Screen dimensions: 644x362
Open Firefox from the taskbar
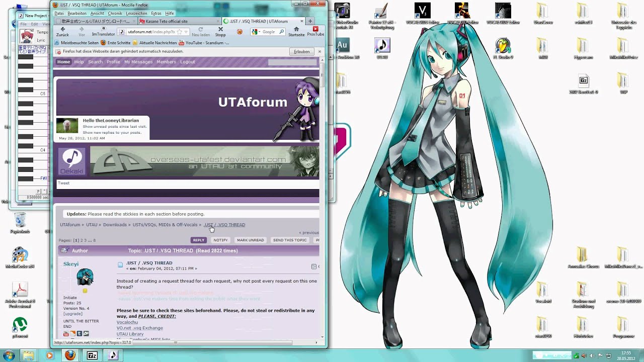70,355
